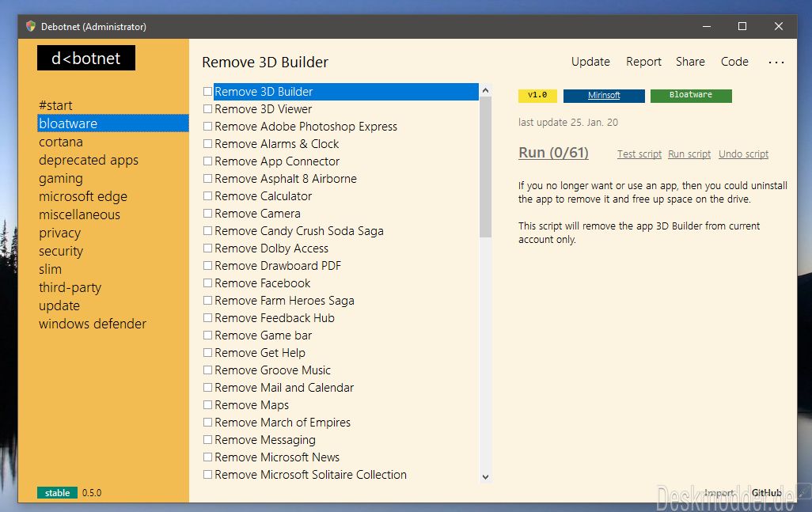Select Remove Feedback Hub entry
This screenshot has height=512, width=812.
pos(275,318)
